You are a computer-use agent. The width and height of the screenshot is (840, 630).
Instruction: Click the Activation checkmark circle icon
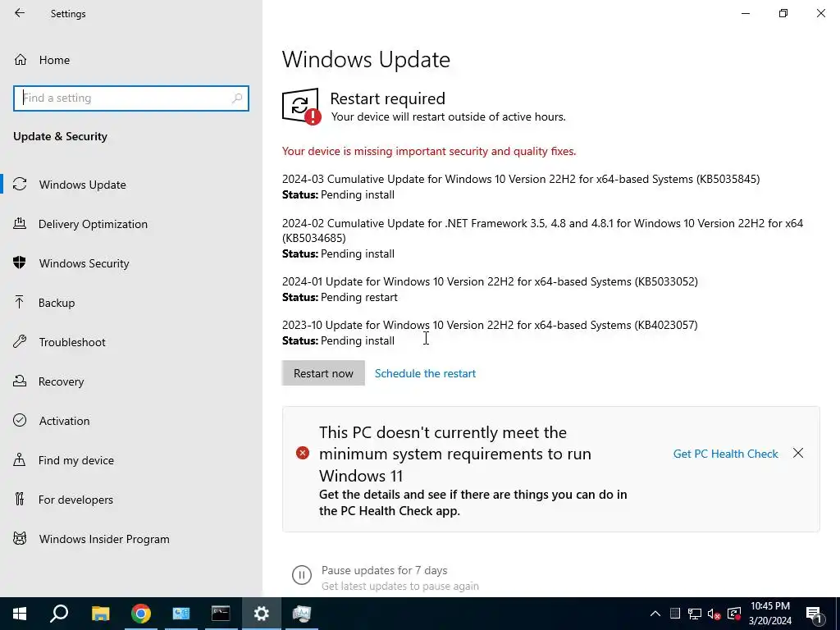pos(20,420)
